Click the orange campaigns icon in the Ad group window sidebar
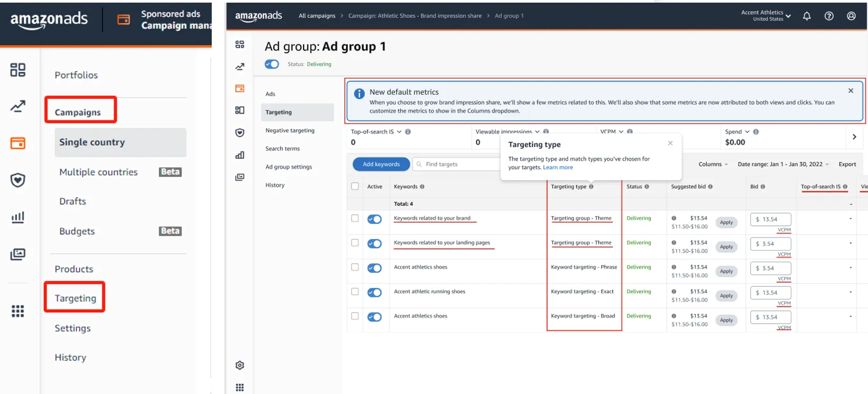This screenshot has width=868, height=394. 240,88
